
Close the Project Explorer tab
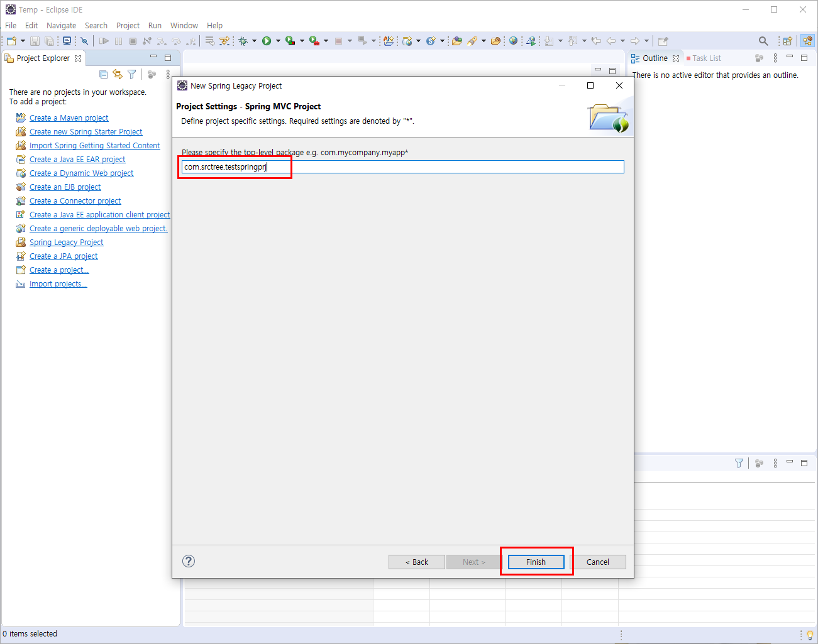(78, 58)
